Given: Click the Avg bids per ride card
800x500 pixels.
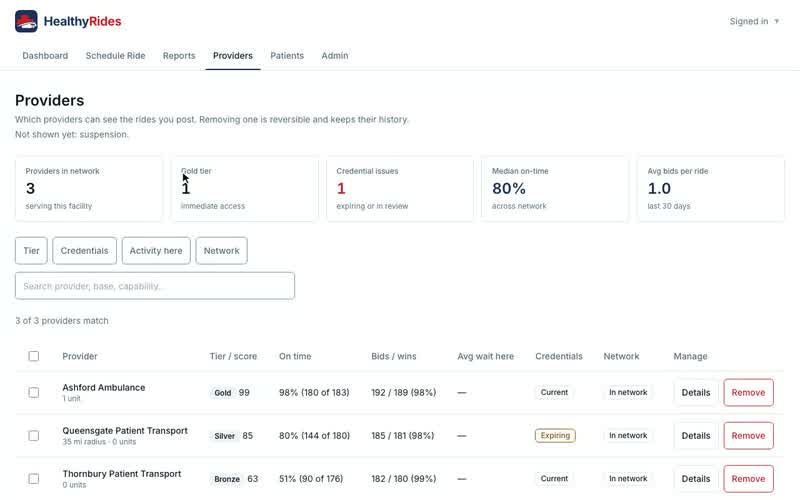Looking at the screenshot, I should click(711, 189).
